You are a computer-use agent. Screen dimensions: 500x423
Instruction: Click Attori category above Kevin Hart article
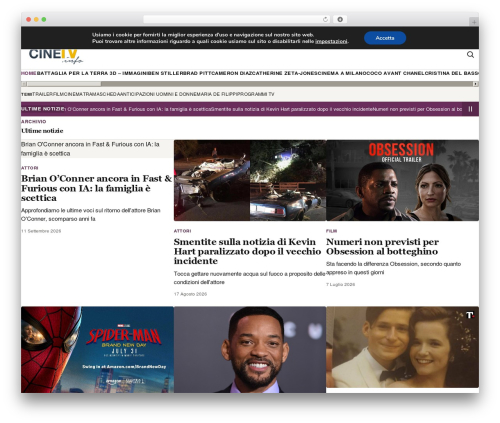pyautogui.click(x=182, y=231)
